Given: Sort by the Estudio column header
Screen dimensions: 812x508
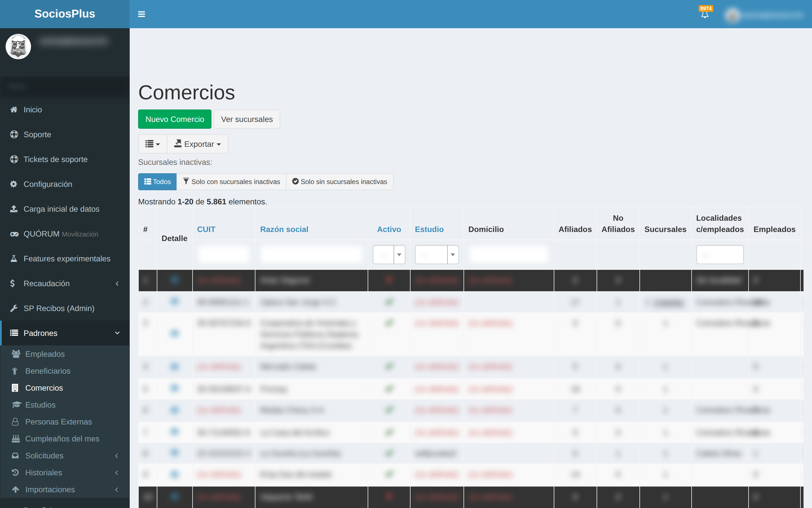Looking at the screenshot, I should [x=429, y=229].
